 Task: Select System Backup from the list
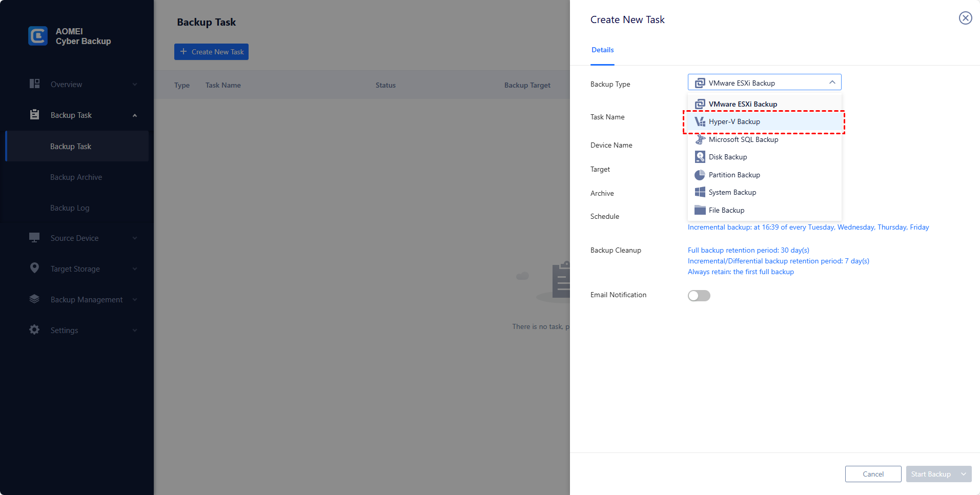(765, 192)
